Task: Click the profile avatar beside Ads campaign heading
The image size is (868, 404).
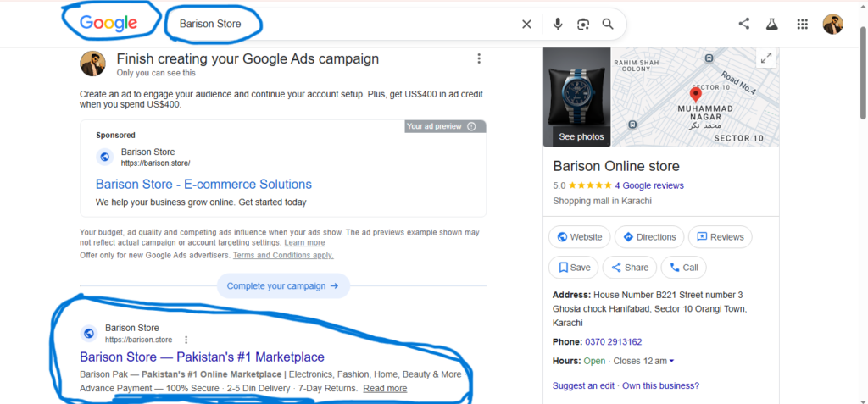Action: (x=92, y=64)
